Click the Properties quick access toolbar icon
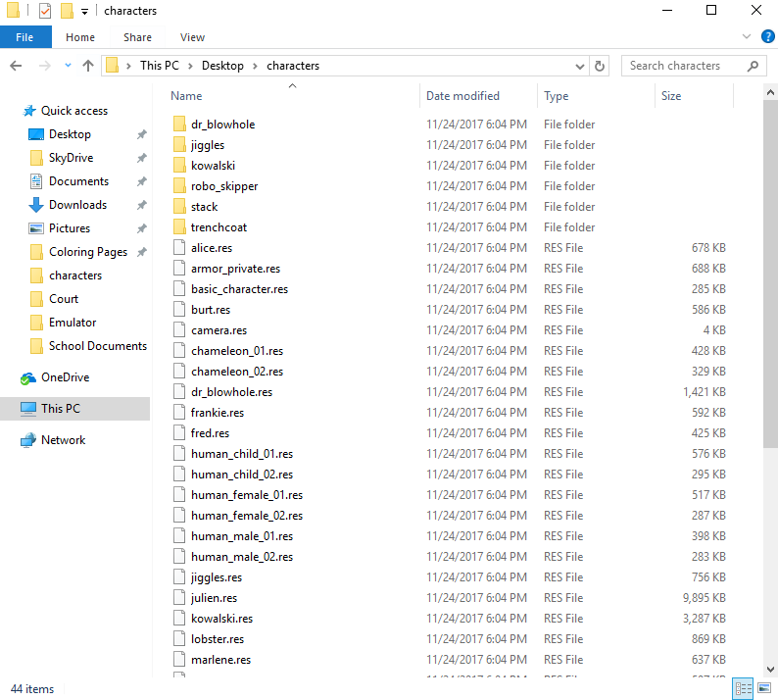This screenshot has height=700, width=778. point(45,11)
